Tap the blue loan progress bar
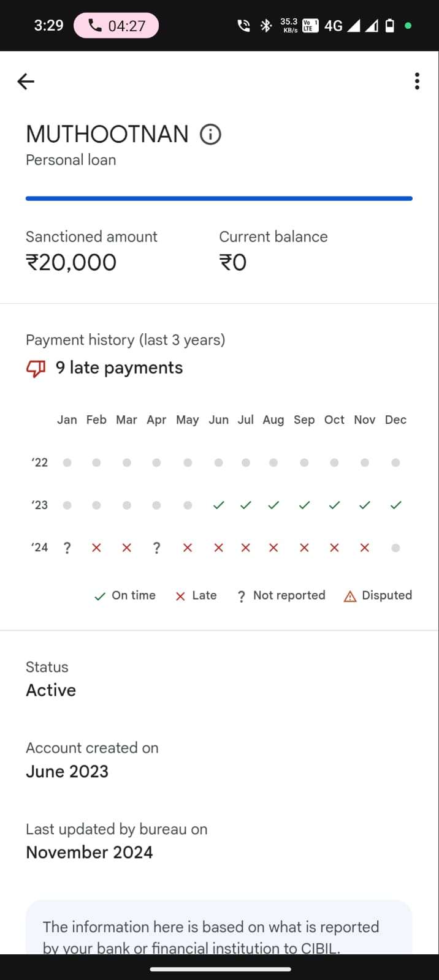 pos(219,198)
